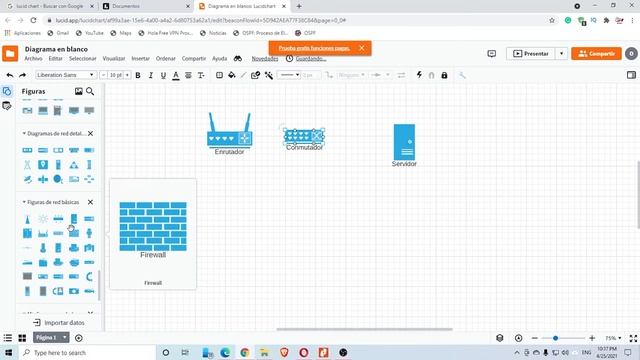Click the lightning bolt actions icon
Image resolution: width=640 pixels, height=360 pixels.
coord(419,75)
